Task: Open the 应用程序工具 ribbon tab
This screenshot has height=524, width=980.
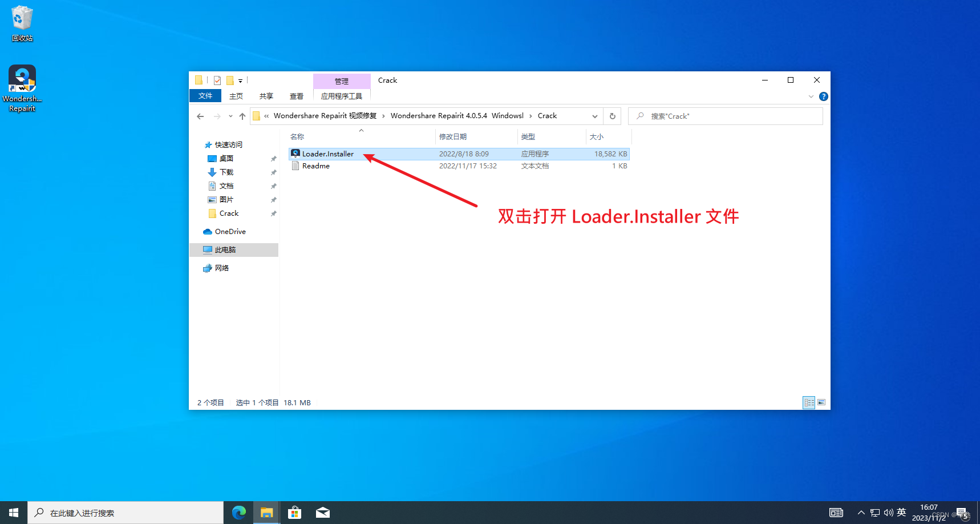Action: (342, 96)
